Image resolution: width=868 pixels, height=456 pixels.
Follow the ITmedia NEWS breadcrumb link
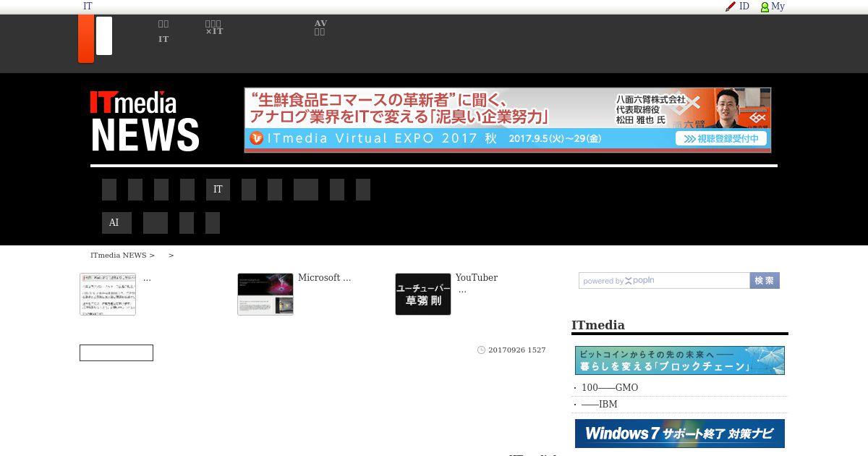coord(118,256)
